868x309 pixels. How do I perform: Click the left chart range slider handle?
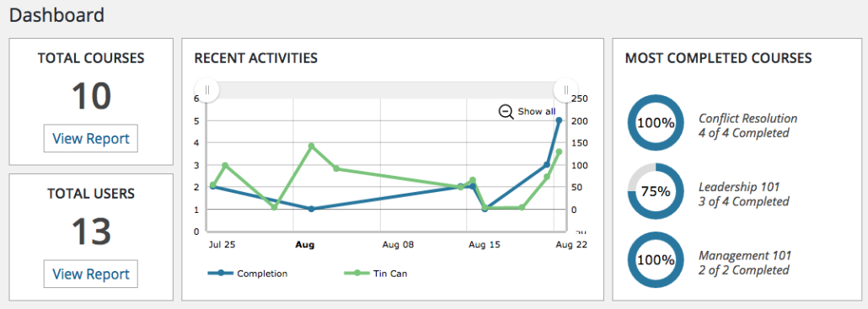207,89
